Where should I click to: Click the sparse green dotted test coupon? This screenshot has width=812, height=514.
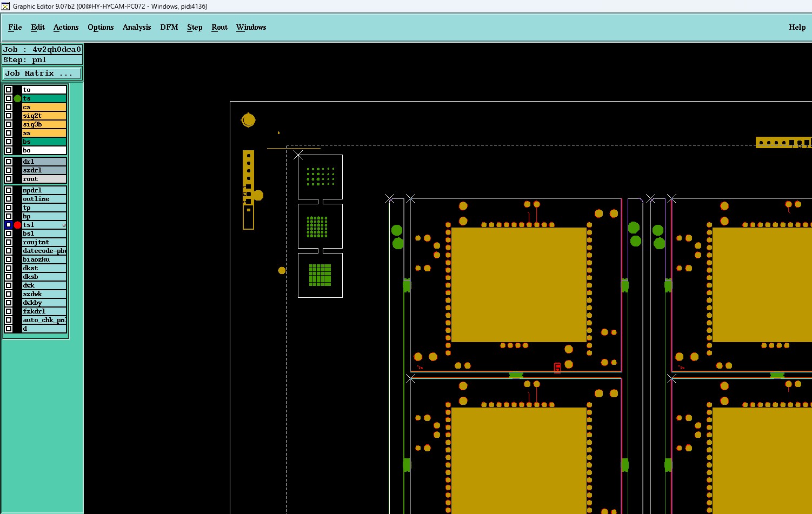point(321,177)
